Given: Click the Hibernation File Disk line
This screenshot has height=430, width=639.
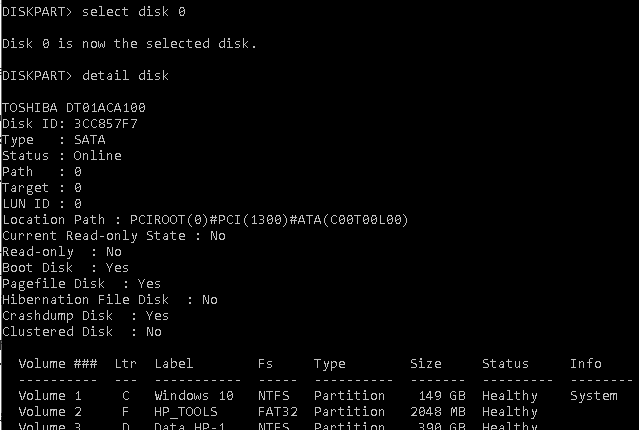Looking at the screenshot, I should click(x=110, y=300).
